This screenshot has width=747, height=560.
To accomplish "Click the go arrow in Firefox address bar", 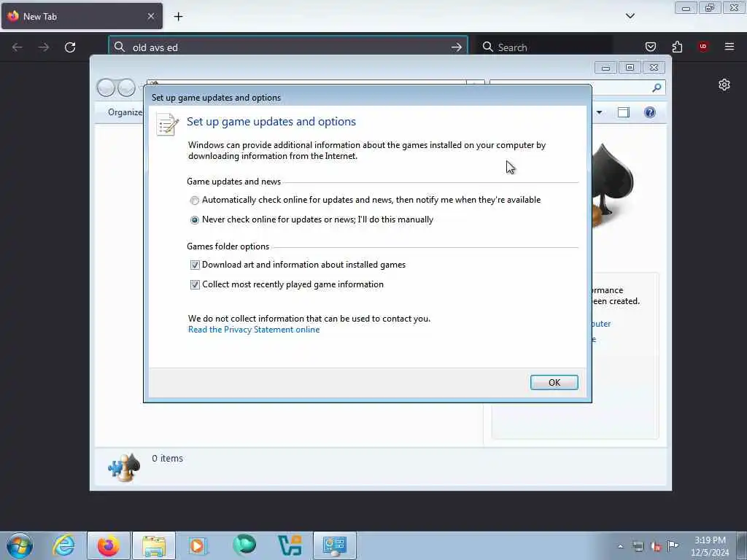I will tap(457, 47).
